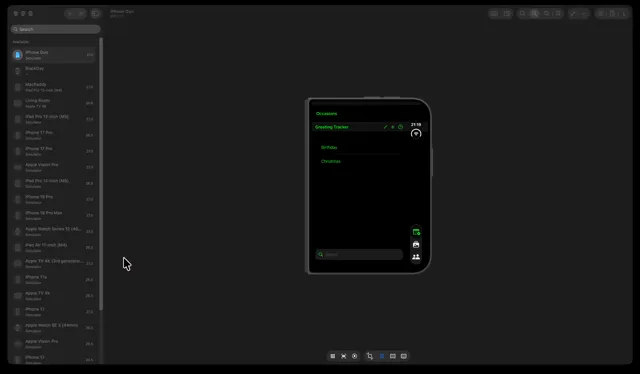The height and width of the screenshot is (374, 640).
Task: Click the 21:19 time in the simulator
Action: (416, 125)
